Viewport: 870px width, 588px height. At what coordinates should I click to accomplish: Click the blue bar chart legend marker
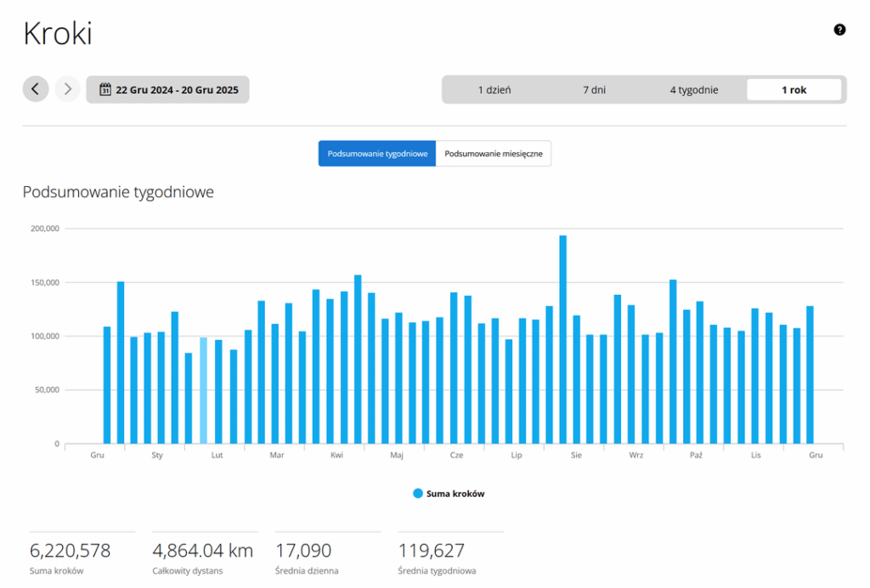417,493
